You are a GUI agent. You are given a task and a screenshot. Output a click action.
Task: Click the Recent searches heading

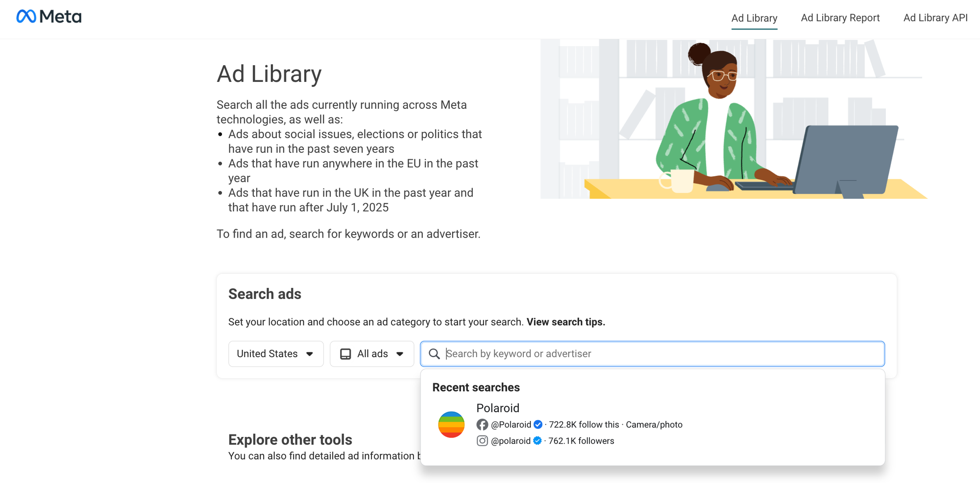coord(476,387)
